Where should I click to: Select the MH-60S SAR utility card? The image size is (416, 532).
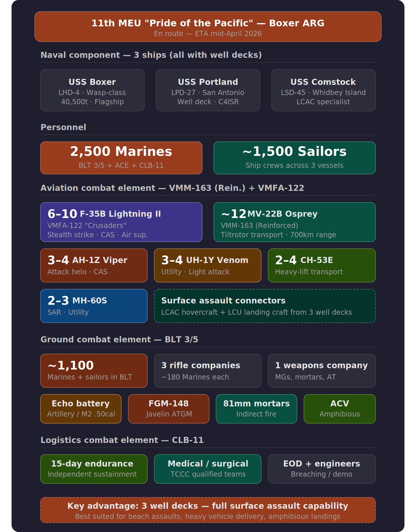pos(94,306)
